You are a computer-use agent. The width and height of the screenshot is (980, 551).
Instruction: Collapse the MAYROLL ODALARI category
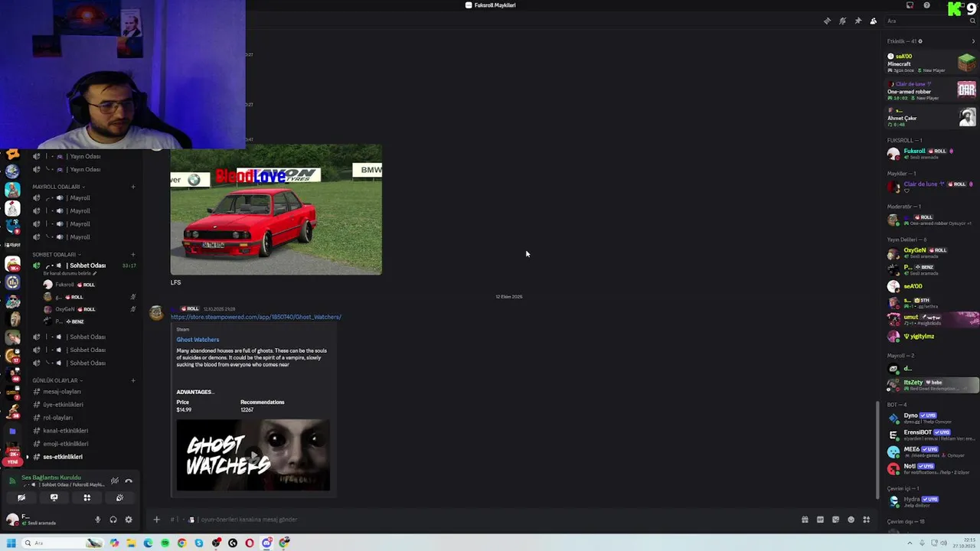[57, 187]
